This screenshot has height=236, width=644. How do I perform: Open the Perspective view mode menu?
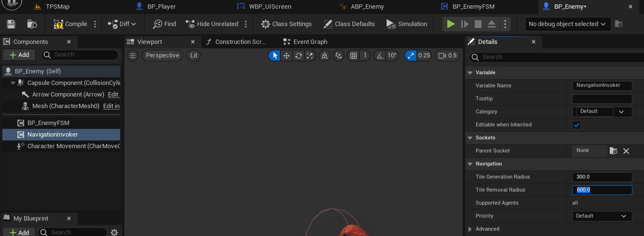click(162, 56)
